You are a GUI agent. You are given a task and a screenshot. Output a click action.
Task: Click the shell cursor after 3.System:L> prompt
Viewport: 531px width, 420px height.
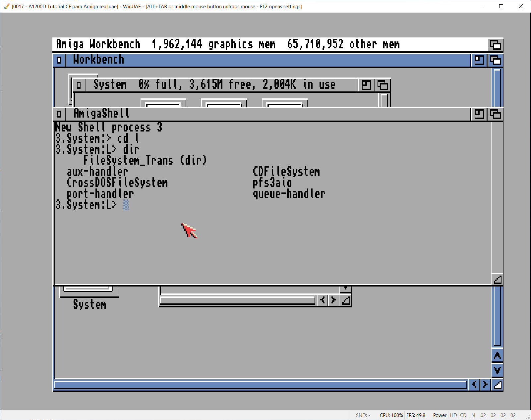click(126, 205)
